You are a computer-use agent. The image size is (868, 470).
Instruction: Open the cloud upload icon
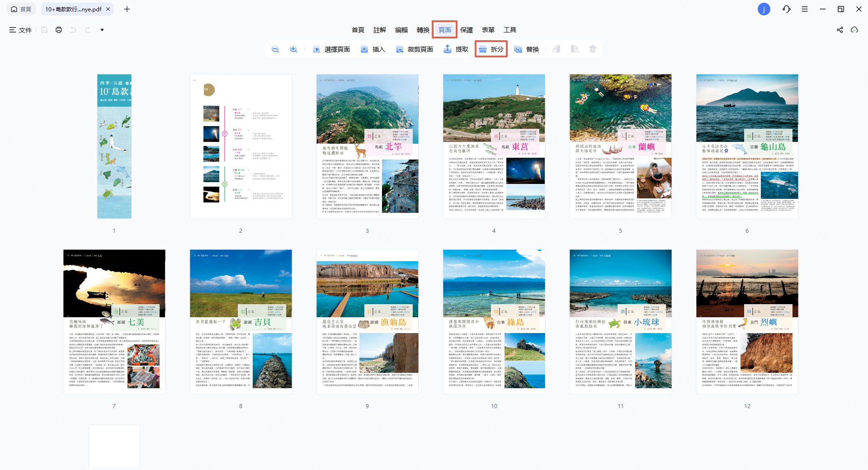tap(854, 30)
